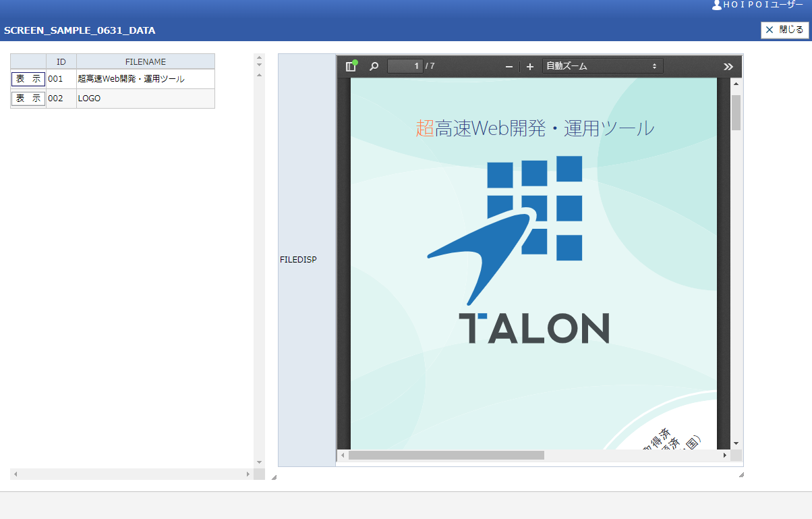Open the PDF find search icon
This screenshot has height=519, width=812.
pos(374,66)
